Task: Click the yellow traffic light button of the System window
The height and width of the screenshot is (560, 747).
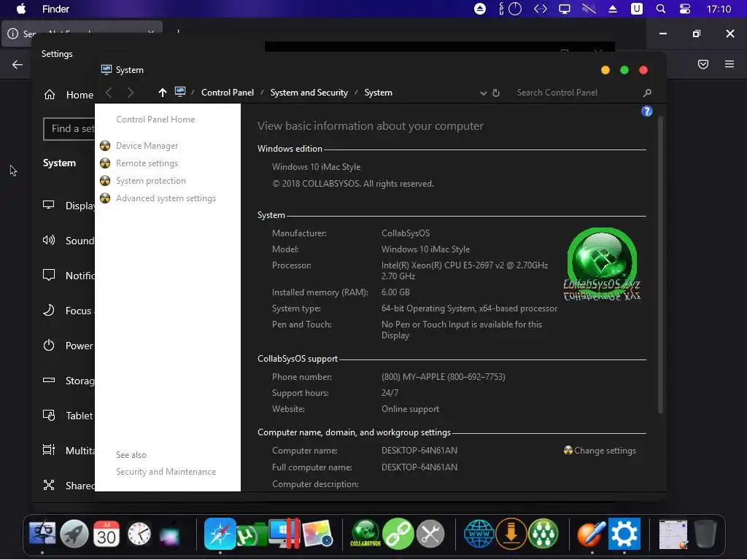Action: (x=605, y=71)
